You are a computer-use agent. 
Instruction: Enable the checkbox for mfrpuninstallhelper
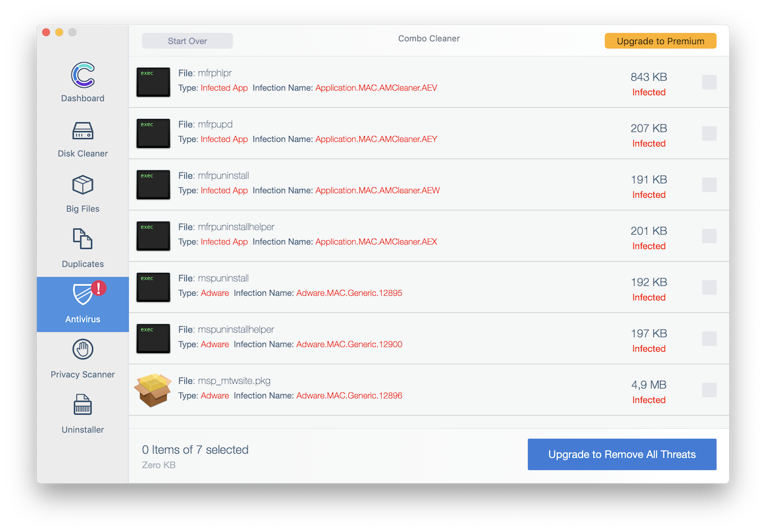pyautogui.click(x=709, y=236)
